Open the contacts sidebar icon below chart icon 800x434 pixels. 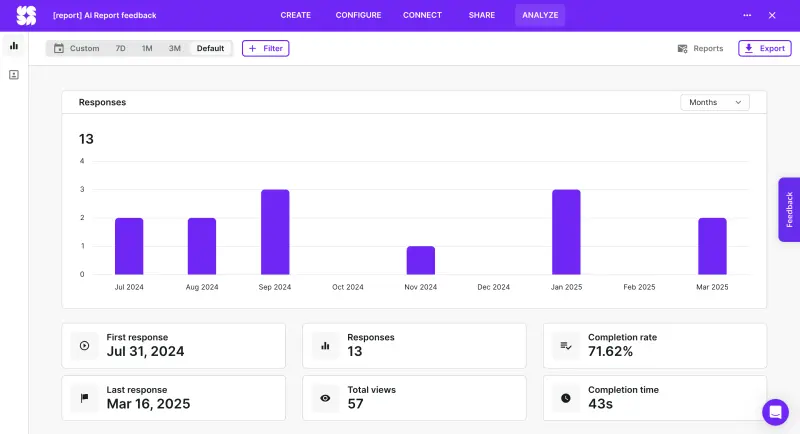pyautogui.click(x=14, y=75)
